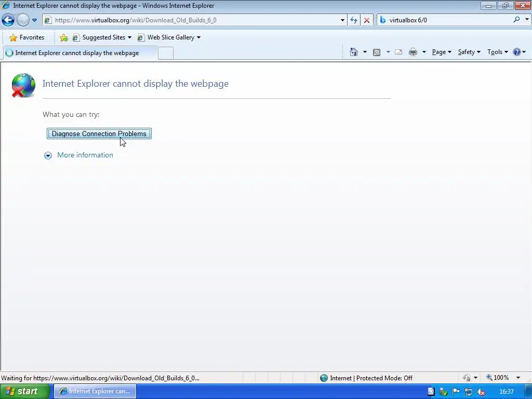The width and height of the screenshot is (532, 399).
Task: Open a new blank tab
Action: [166, 54]
